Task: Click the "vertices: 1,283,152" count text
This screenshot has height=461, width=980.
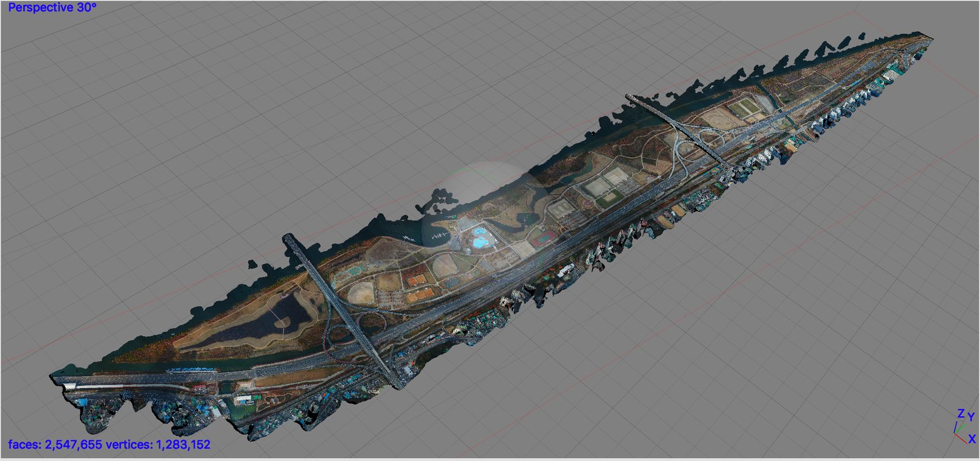Action: (x=158, y=444)
